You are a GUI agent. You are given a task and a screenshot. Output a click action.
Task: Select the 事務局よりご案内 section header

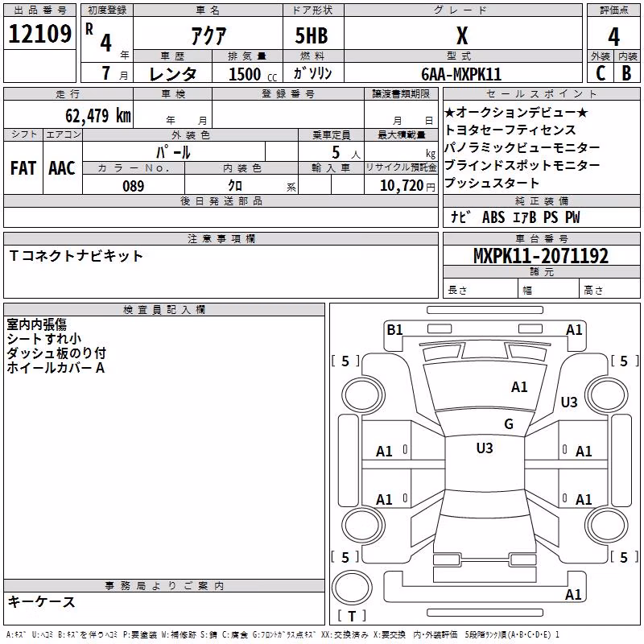pos(164,586)
